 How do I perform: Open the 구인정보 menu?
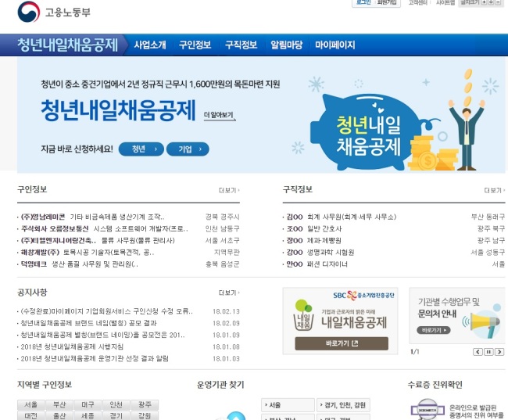click(195, 45)
